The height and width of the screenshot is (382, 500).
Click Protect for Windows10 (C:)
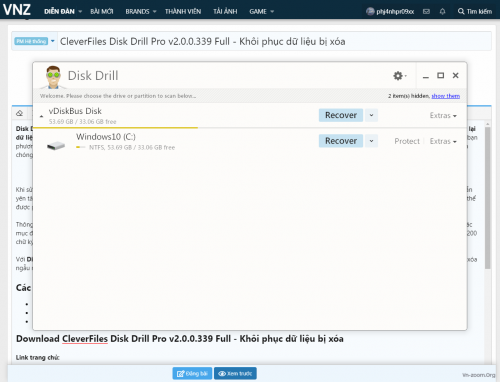[407, 141]
